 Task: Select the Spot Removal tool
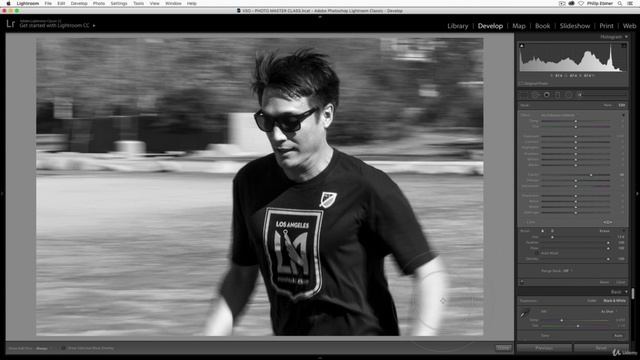tap(536, 95)
